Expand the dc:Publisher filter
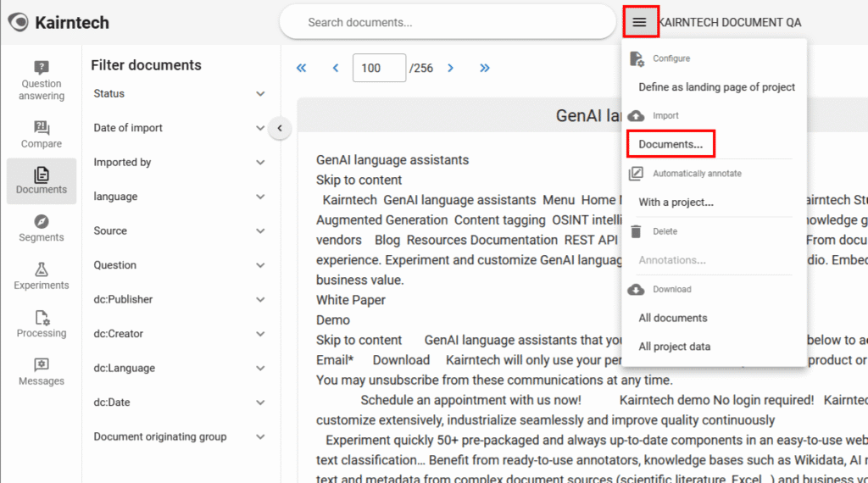The width and height of the screenshot is (868, 483). tap(260, 300)
